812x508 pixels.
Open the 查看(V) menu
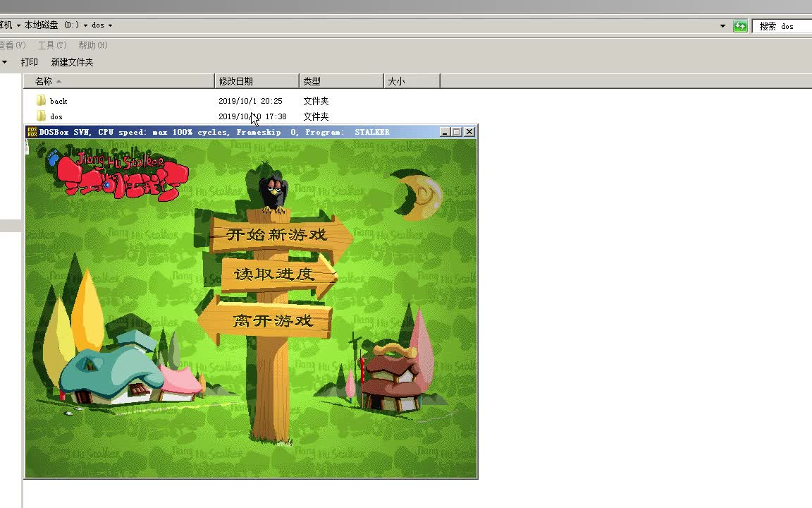click(13, 45)
